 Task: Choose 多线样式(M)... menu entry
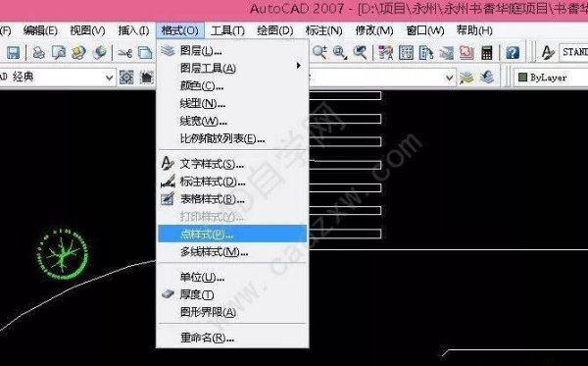pyautogui.click(x=232, y=252)
